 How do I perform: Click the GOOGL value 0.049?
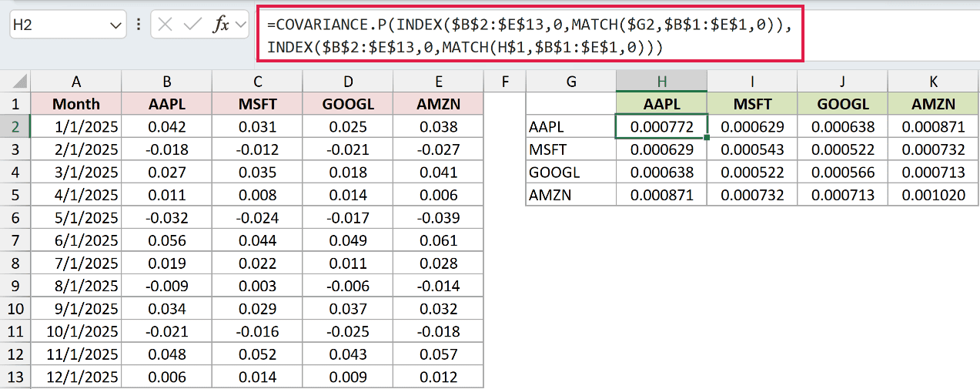(x=348, y=240)
